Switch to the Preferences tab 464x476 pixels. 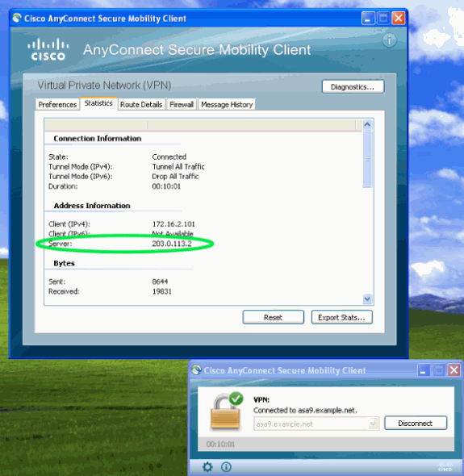(57, 104)
